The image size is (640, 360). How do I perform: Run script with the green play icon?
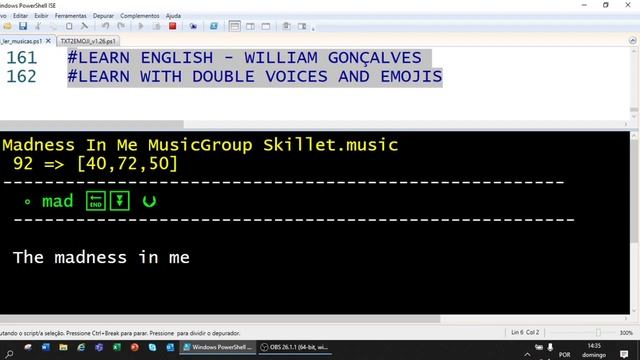pyautogui.click(x=141, y=27)
